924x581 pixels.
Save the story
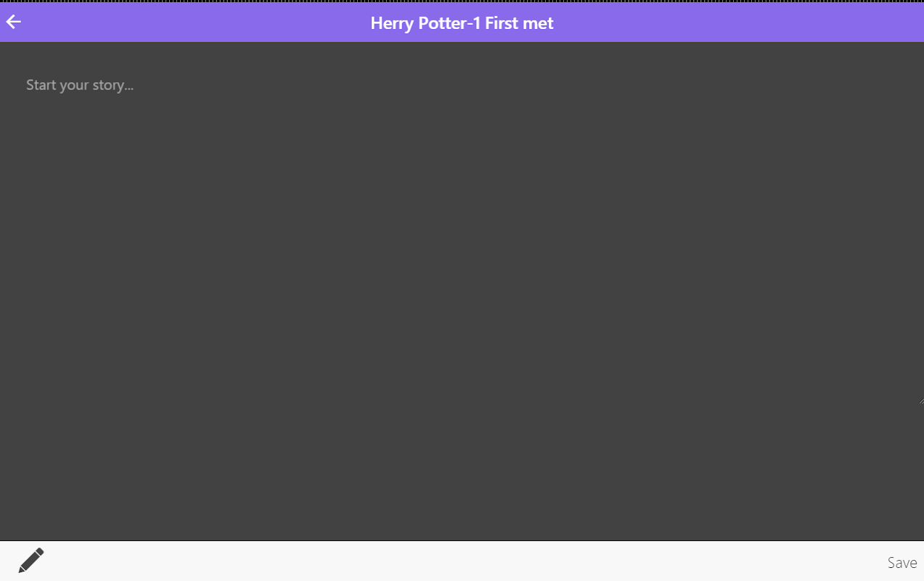(x=902, y=563)
